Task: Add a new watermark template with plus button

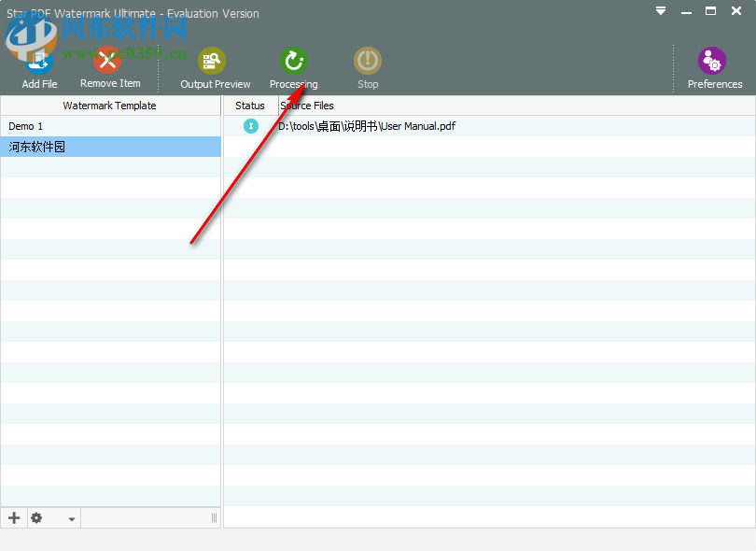Action: click(x=14, y=518)
